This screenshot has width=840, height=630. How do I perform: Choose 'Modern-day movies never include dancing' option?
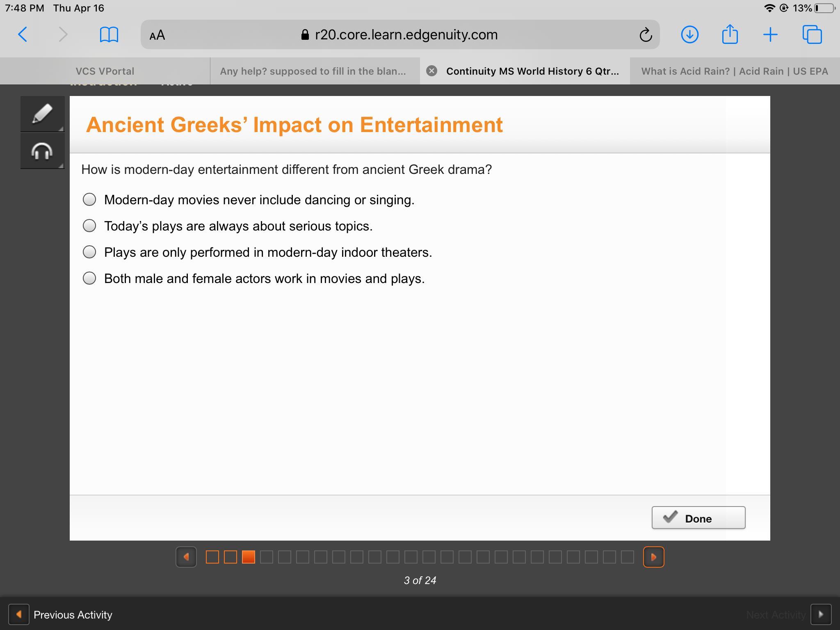tap(89, 200)
